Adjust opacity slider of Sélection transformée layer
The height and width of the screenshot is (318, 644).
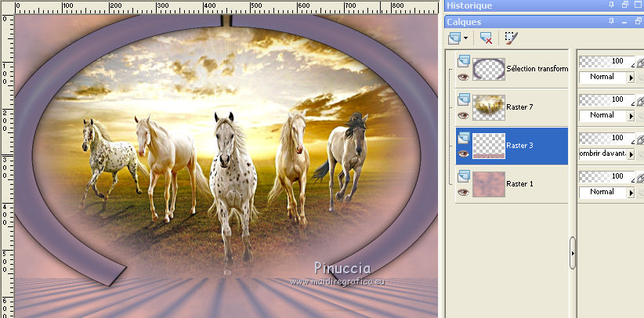tap(607, 61)
